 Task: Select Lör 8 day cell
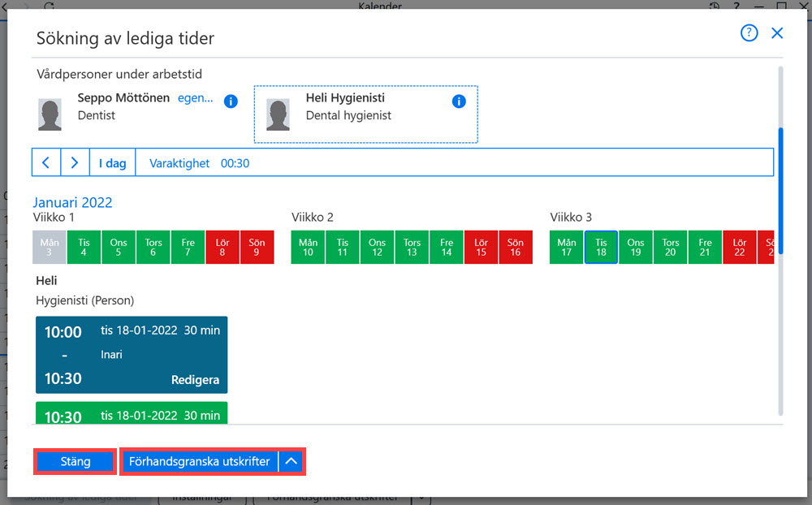point(222,247)
